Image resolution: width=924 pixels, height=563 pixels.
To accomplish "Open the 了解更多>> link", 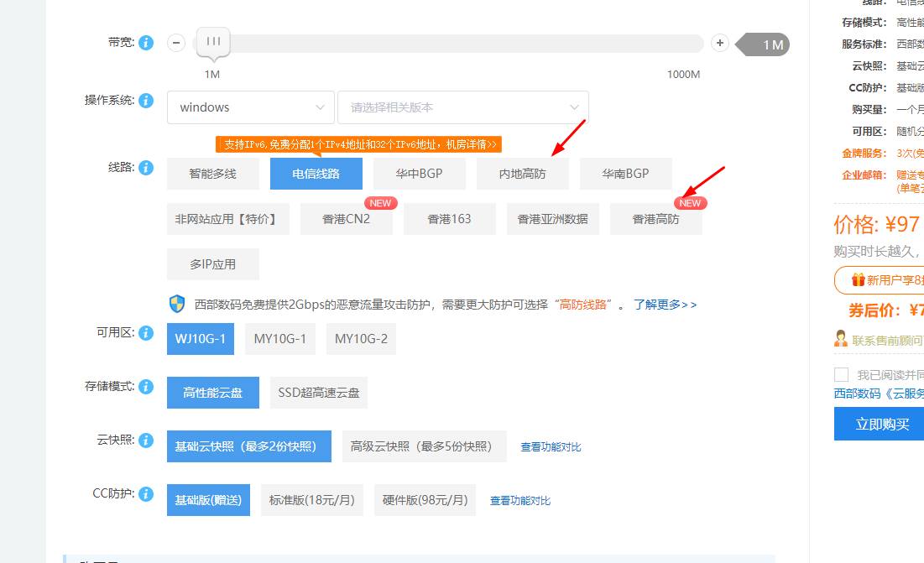I will tap(665, 305).
